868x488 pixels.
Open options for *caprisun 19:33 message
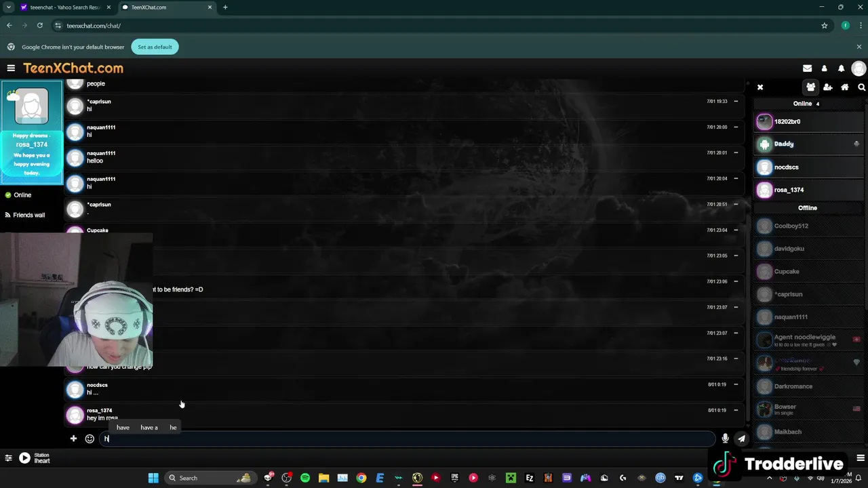pyautogui.click(x=736, y=102)
